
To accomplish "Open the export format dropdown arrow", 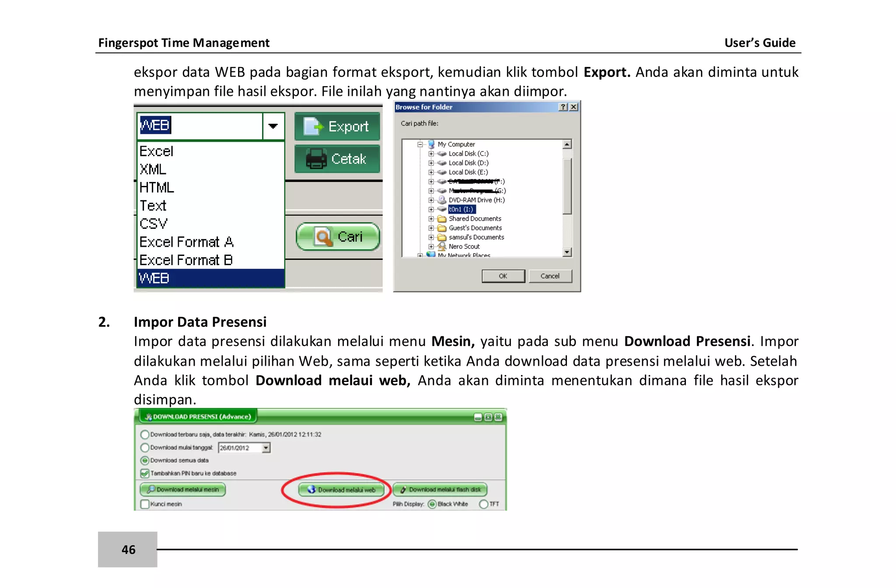I will pos(273,126).
